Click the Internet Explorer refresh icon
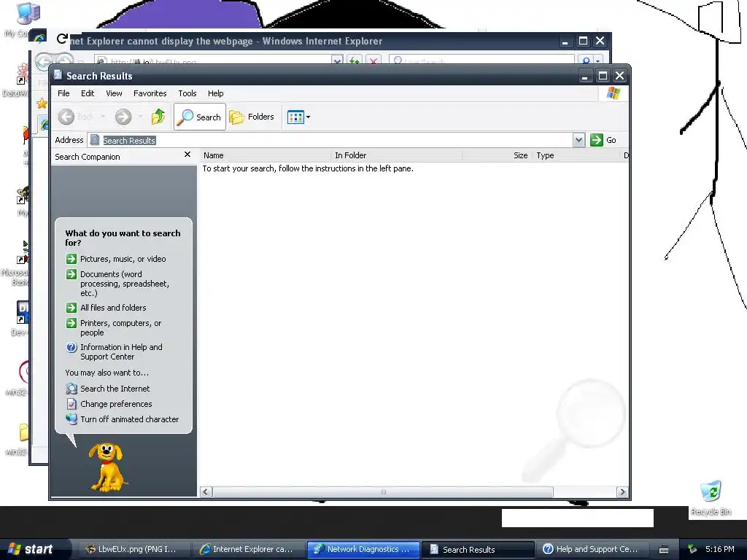 click(x=355, y=61)
